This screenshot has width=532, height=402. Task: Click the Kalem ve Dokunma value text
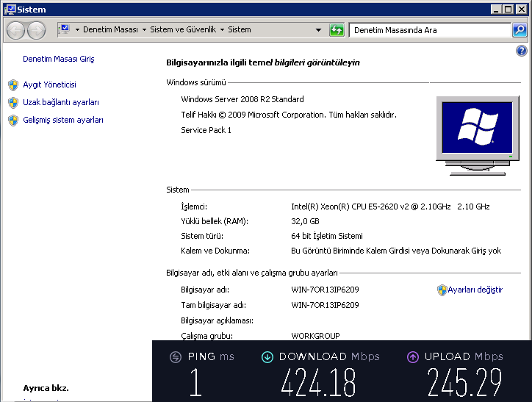click(x=396, y=251)
